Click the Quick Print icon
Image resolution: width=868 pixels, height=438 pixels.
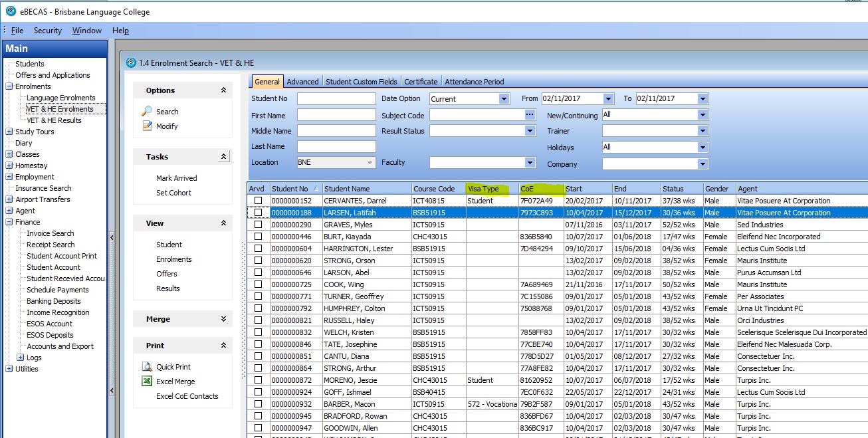tap(147, 367)
